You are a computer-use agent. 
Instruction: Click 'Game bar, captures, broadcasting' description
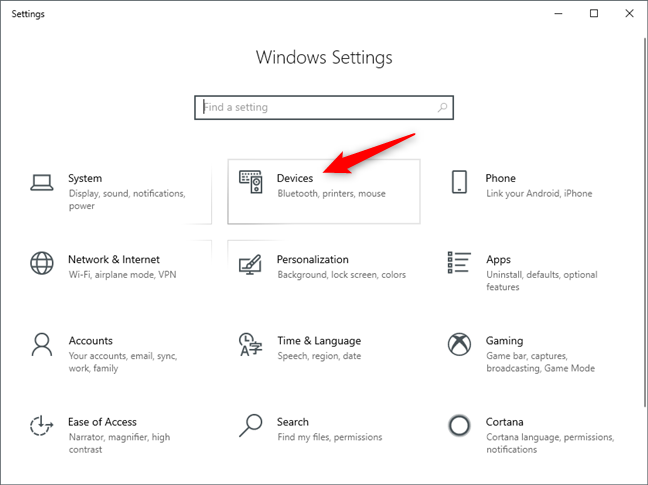click(540, 362)
